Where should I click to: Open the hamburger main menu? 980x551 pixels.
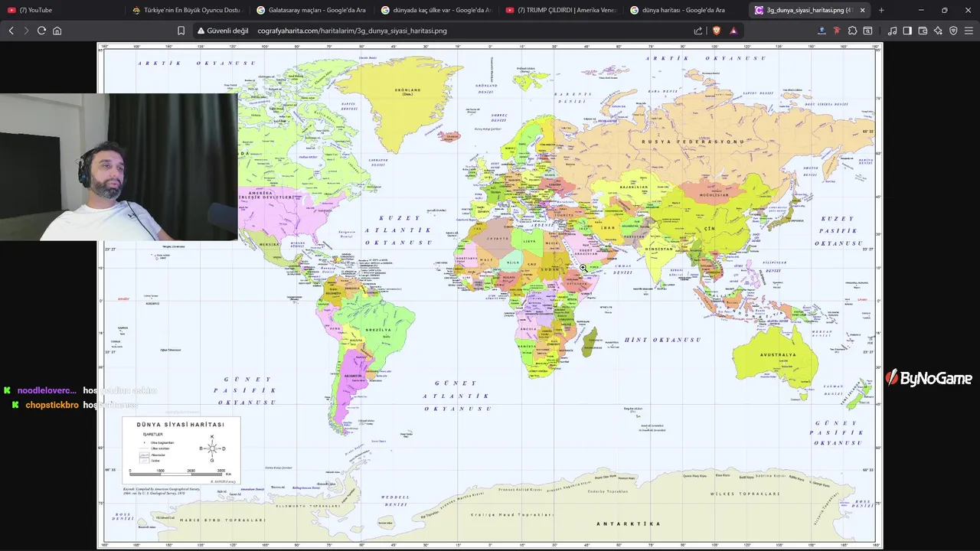[969, 31]
